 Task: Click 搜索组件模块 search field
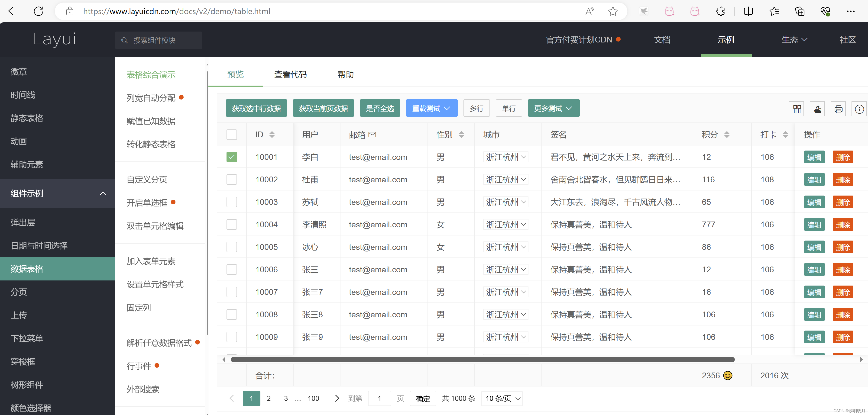click(159, 40)
